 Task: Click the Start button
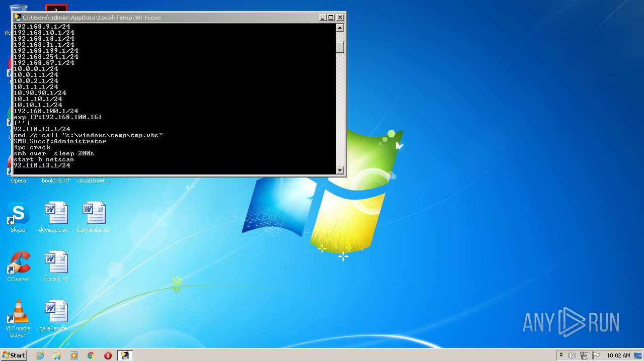(x=14, y=355)
